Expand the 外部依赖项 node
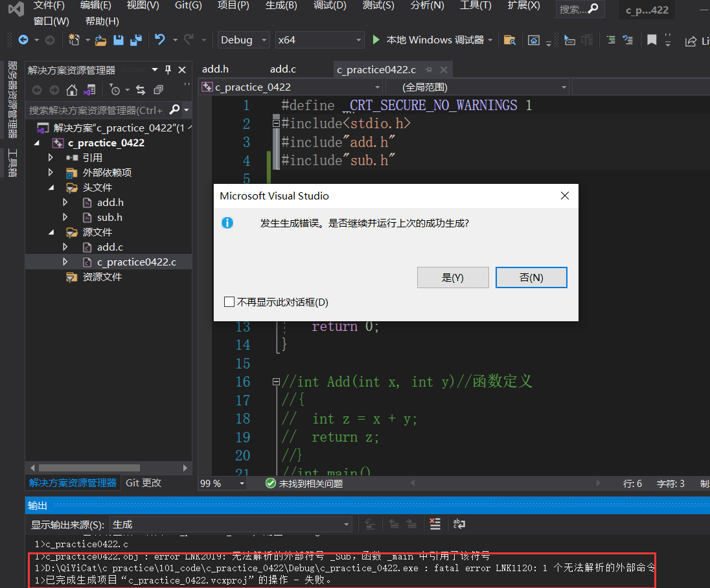Image resolution: width=710 pixels, height=588 pixels. (x=51, y=172)
